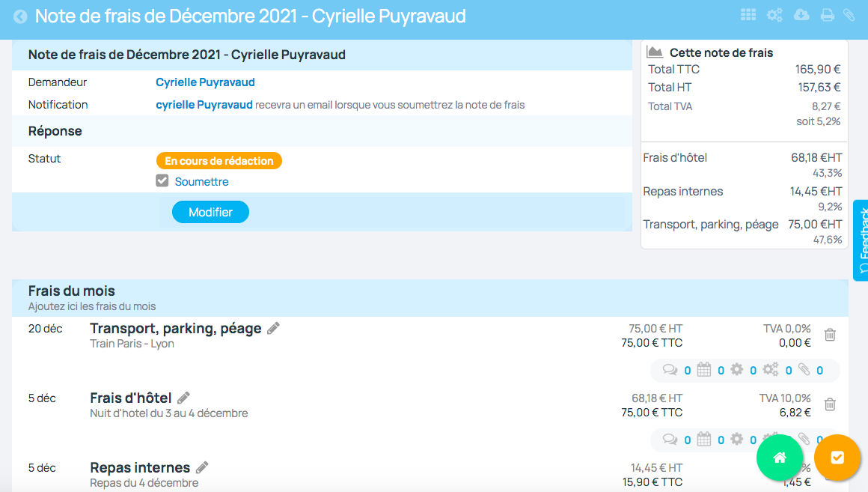Open comments icon on Transport expense row
The height and width of the screenshot is (492, 868).
(670, 370)
